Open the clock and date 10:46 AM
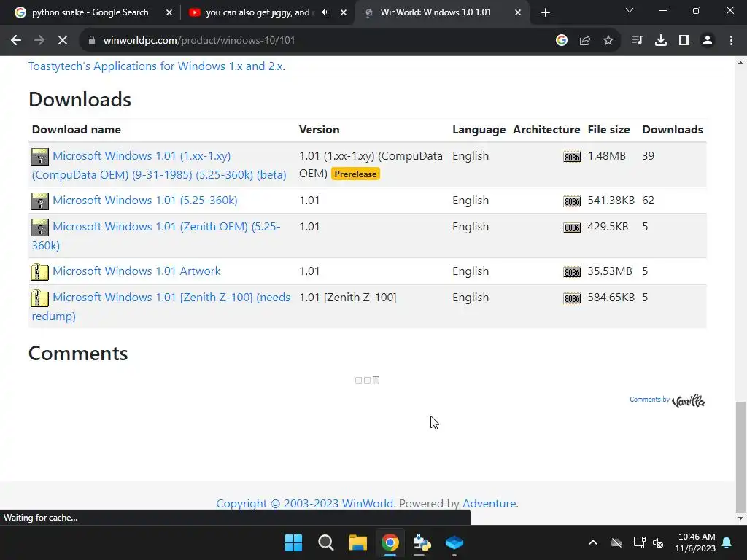 695,542
